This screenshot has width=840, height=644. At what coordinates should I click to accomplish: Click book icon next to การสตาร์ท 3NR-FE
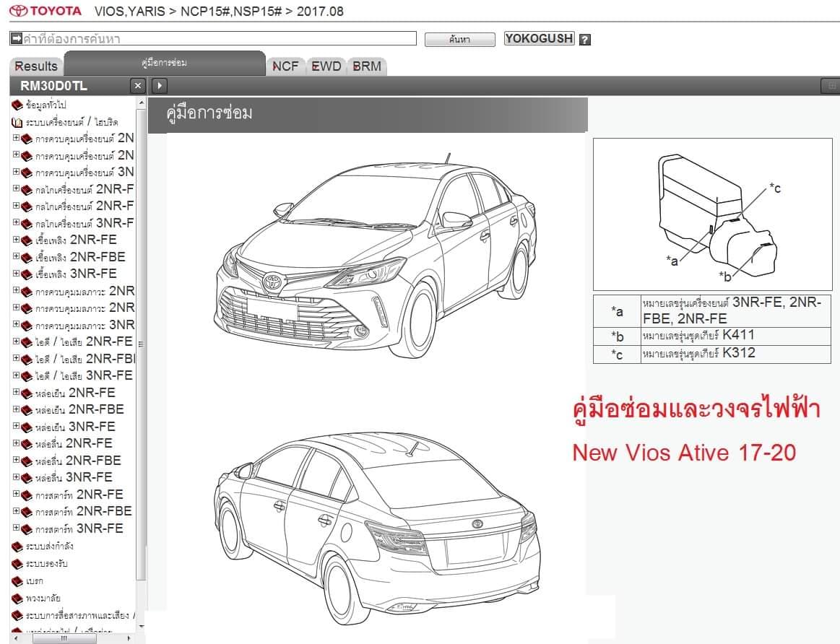coord(27,529)
